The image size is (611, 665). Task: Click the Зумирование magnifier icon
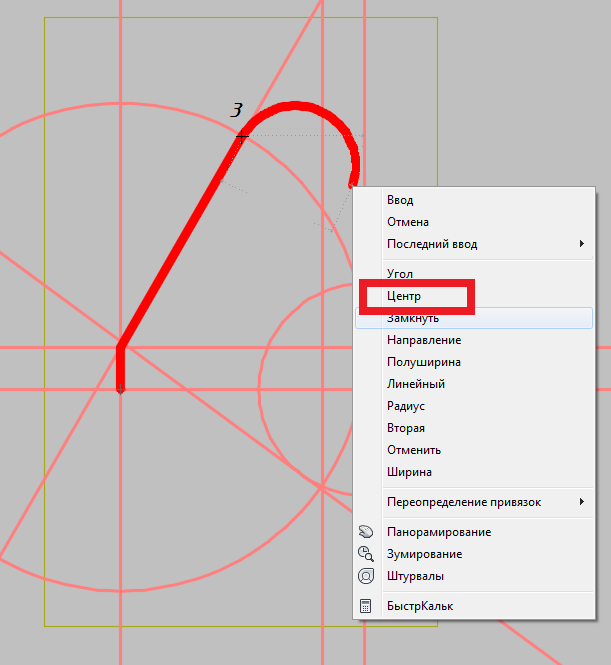pyautogui.click(x=366, y=554)
